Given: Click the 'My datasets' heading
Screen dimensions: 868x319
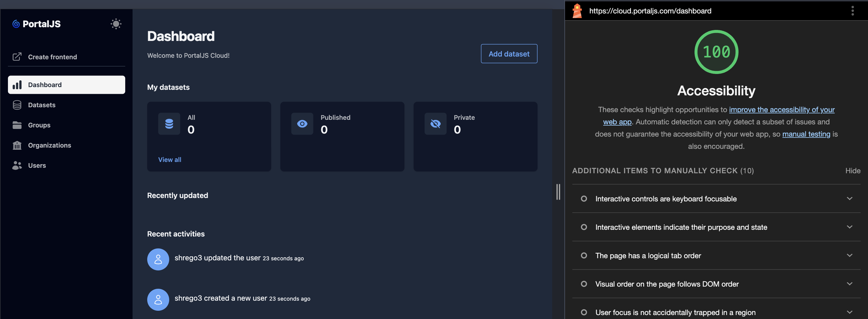Looking at the screenshot, I should (x=169, y=87).
